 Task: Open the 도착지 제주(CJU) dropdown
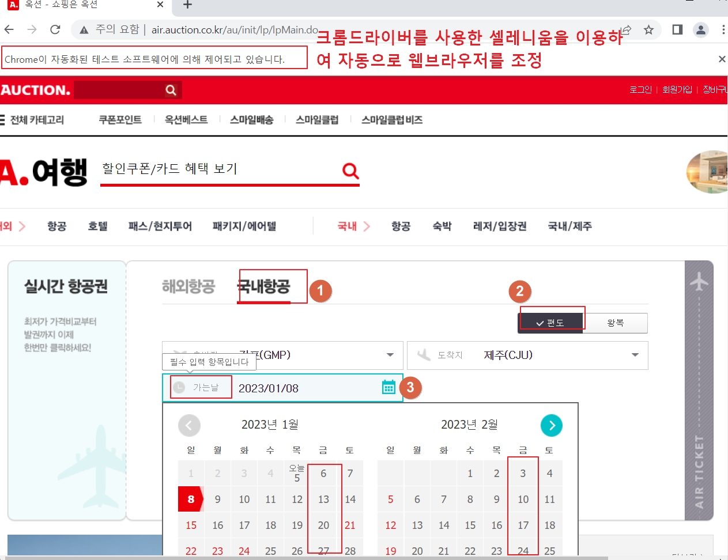pos(527,355)
